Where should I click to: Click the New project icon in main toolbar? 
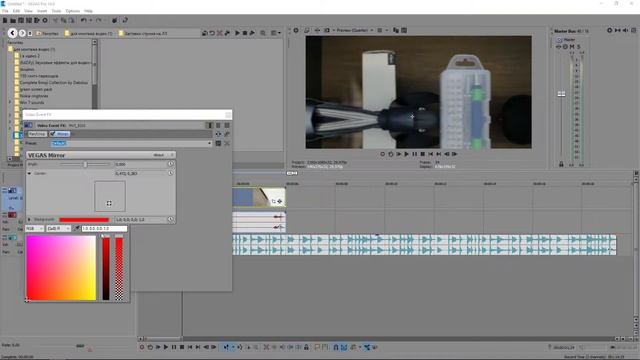5,20
